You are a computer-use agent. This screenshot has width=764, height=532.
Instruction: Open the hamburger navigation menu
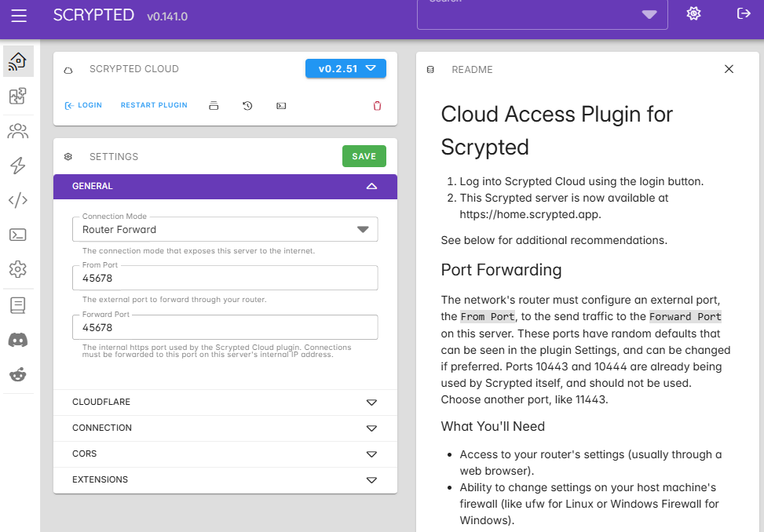[19, 16]
